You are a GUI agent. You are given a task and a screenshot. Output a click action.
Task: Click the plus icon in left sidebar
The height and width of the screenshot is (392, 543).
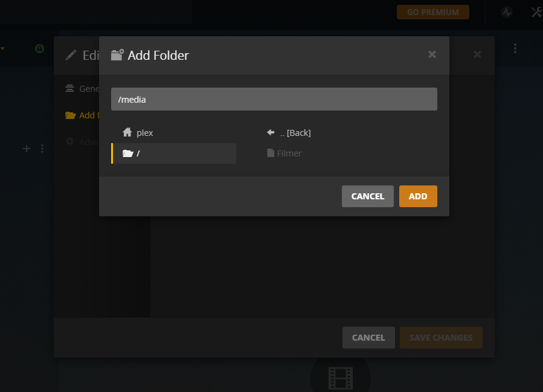[27, 149]
